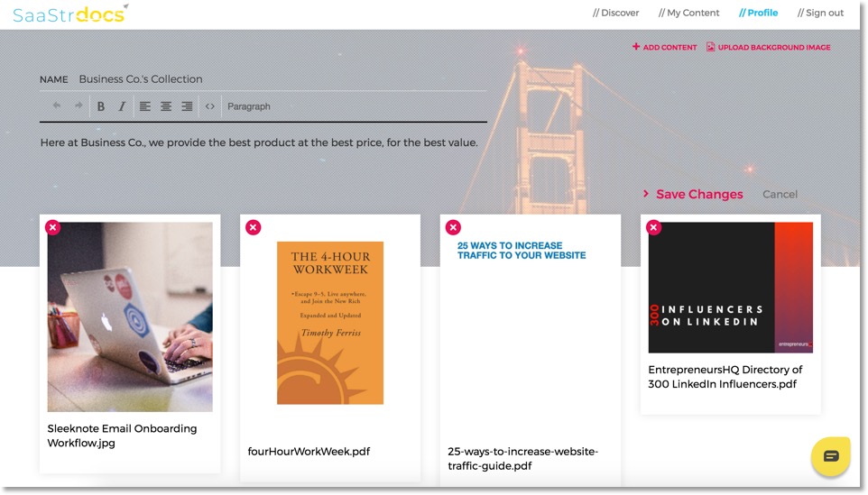This screenshot has height=495, width=868.
Task: Click the SaaStr docs logo
Action: [x=70, y=14]
